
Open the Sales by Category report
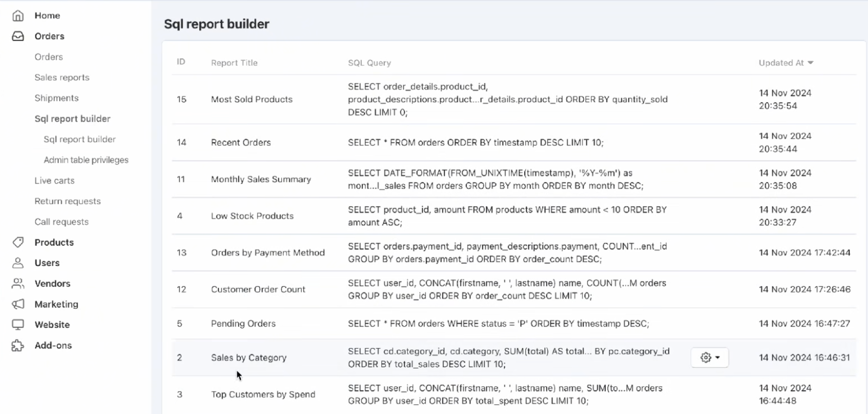pos(248,358)
